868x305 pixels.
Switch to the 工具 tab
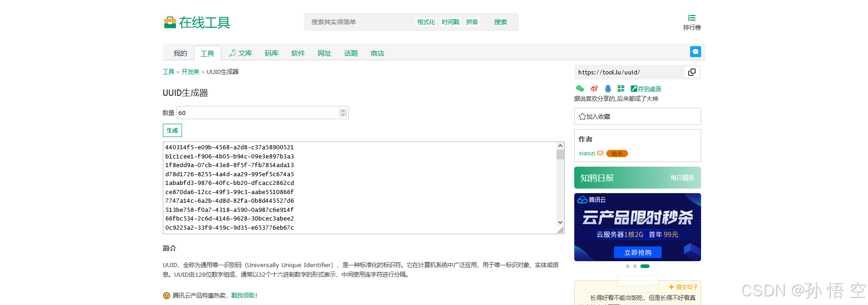coord(208,53)
